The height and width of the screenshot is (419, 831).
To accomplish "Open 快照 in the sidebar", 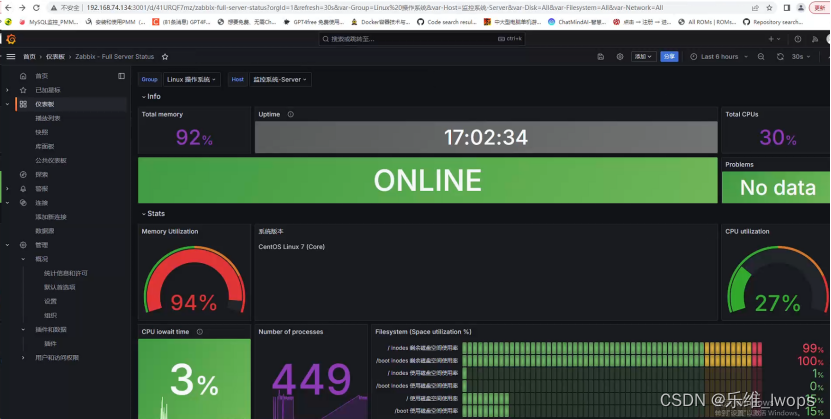I will (x=41, y=132).
